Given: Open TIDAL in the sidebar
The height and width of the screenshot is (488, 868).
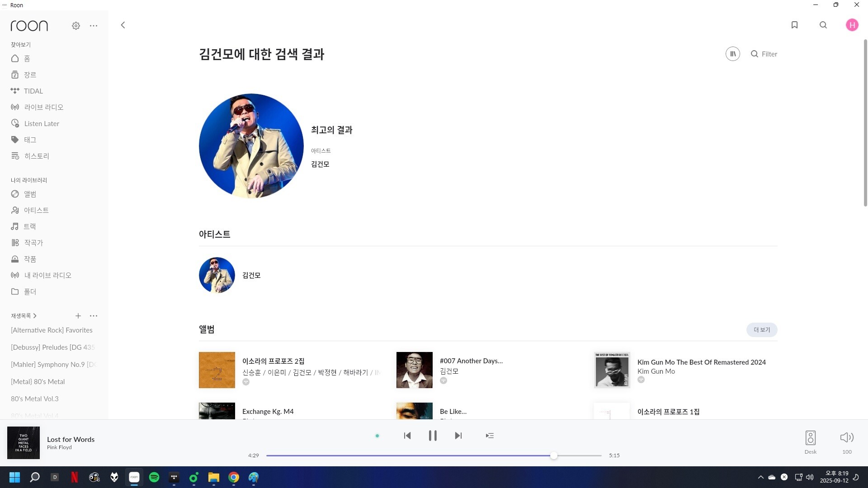Looking at the screenshot, I should 33,91.
